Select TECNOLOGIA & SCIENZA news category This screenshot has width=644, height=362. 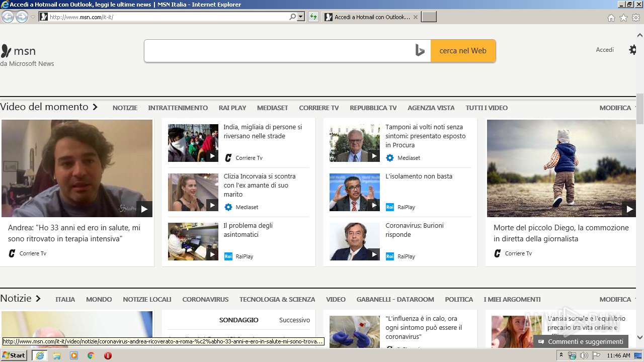[x=277, y=299]
